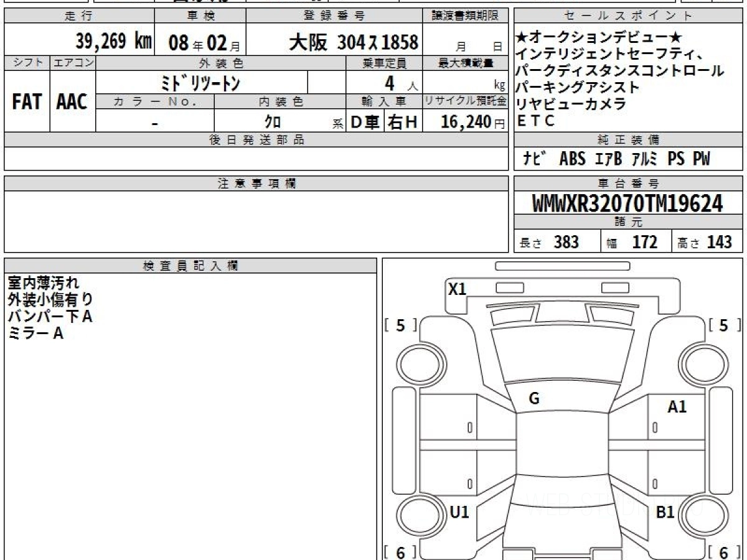Click the エアコン header
The width and height of the screenshot is (747, 560).
[73, 62]
